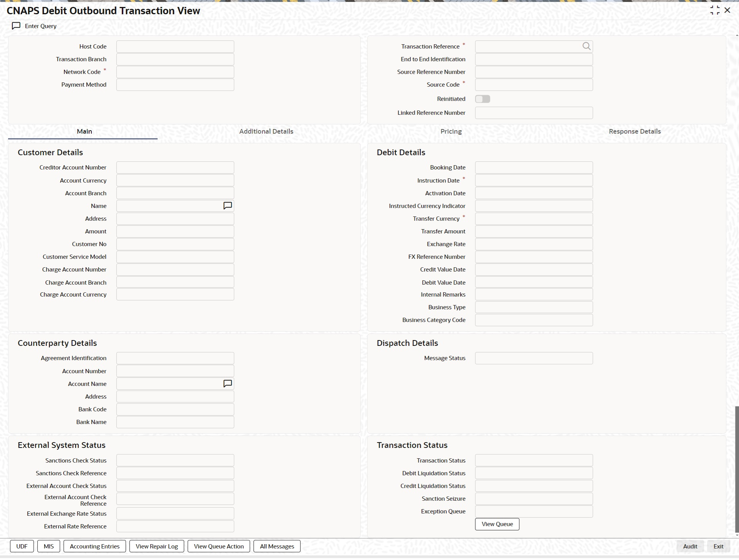The image size is (739, 560).
Task: Click the Bank Code field
Action: click(x=175, y=409)
